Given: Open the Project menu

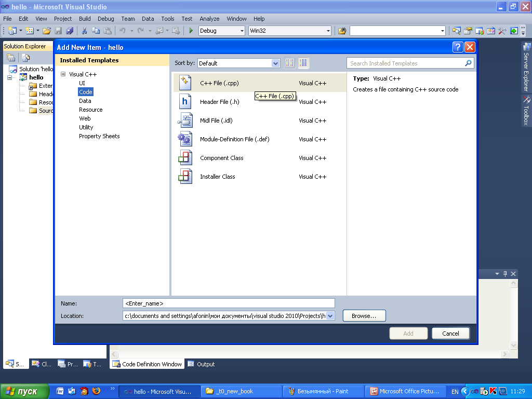Looking at the screenshot, I should click(x=63, y=19).
